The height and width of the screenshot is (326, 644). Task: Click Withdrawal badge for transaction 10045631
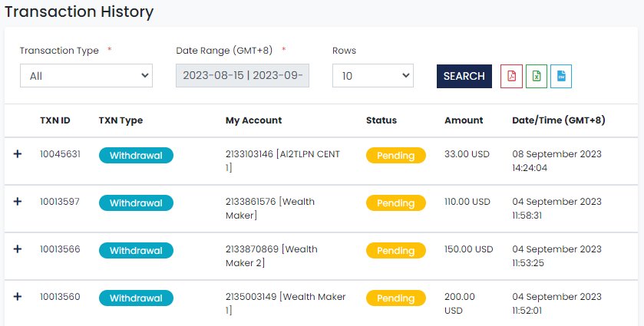[x=136, y=156]
